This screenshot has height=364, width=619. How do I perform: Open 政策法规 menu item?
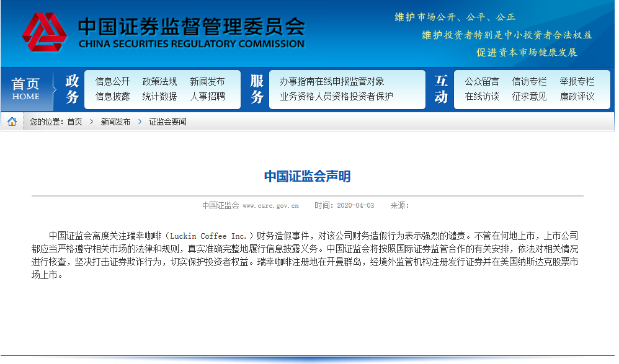[160, 81]
